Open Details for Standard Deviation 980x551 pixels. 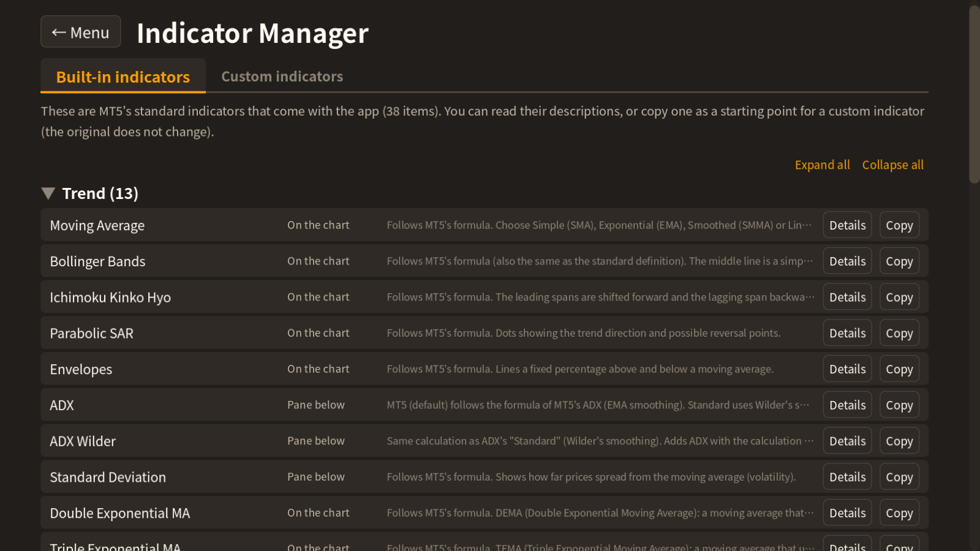click(847, 477)
